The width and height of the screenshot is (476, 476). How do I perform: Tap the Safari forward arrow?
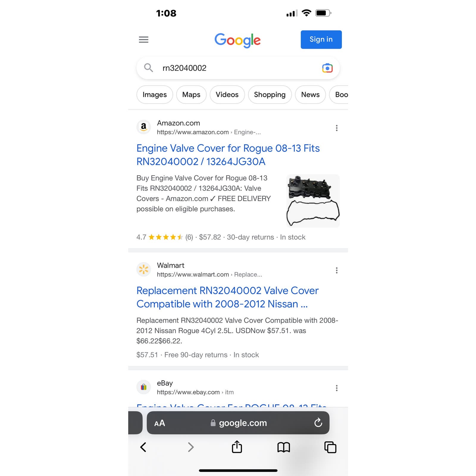point(191,447)
